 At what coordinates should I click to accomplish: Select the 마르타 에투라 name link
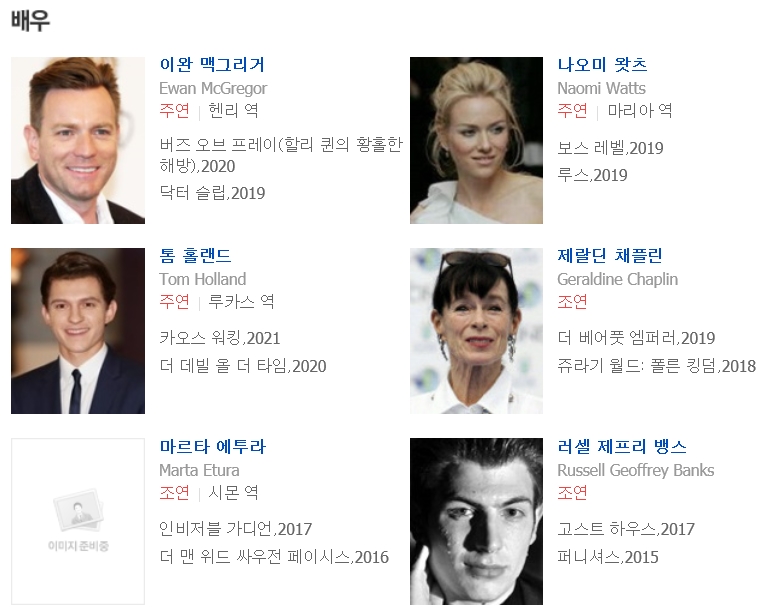(x=213, y=446)
